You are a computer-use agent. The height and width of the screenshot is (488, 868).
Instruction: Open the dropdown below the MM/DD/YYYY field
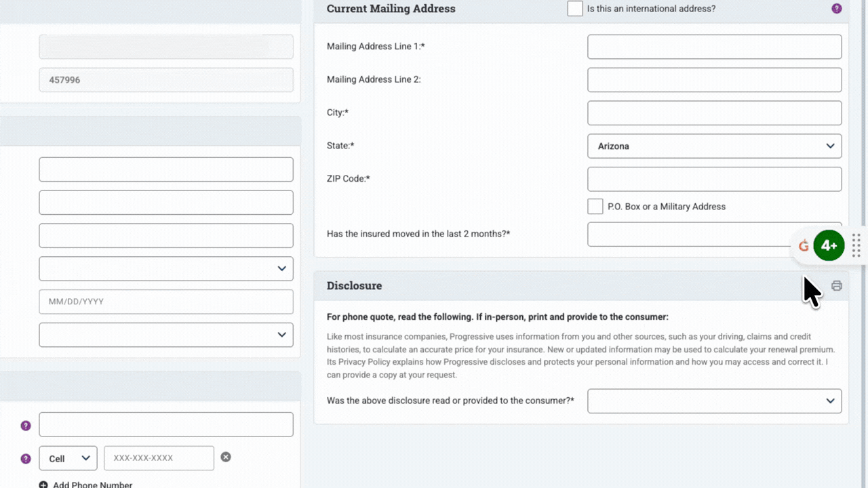point(166,335)
